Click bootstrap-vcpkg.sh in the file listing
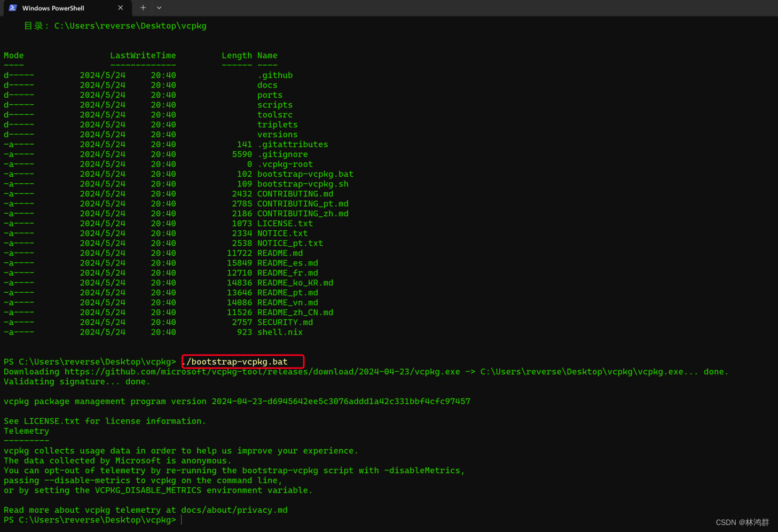The image size is (778, 532). click(303, 184)
